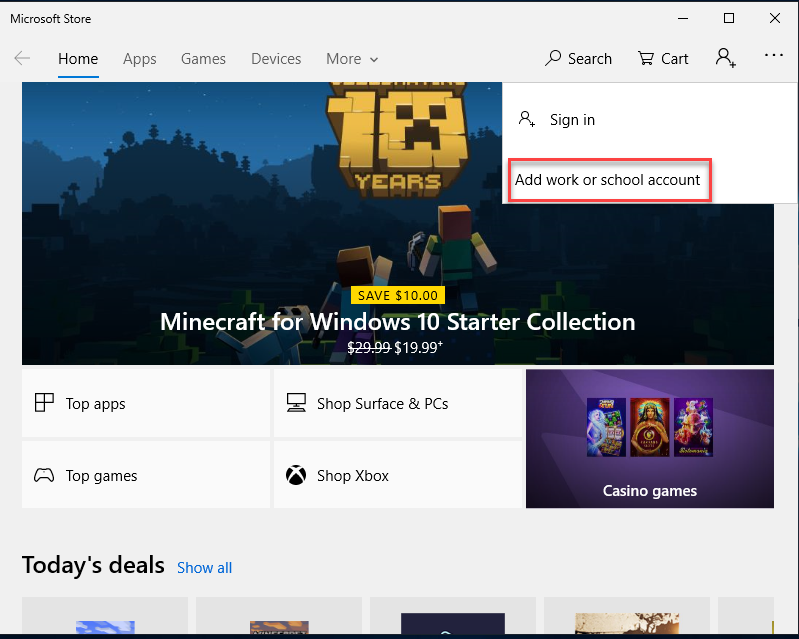799x639 pixels.
Task: Click Show all for Today's deals
Action: click(204, 568)
